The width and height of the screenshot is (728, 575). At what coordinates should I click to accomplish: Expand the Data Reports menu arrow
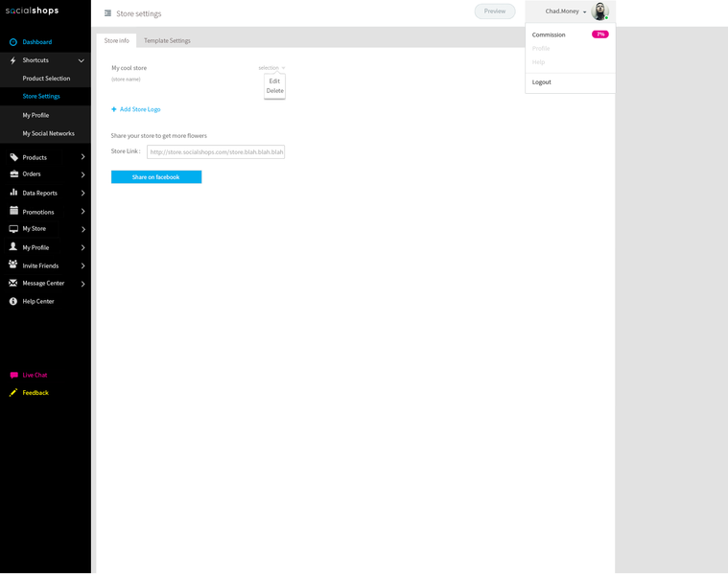pyautogui.click(x=83, y=193)
